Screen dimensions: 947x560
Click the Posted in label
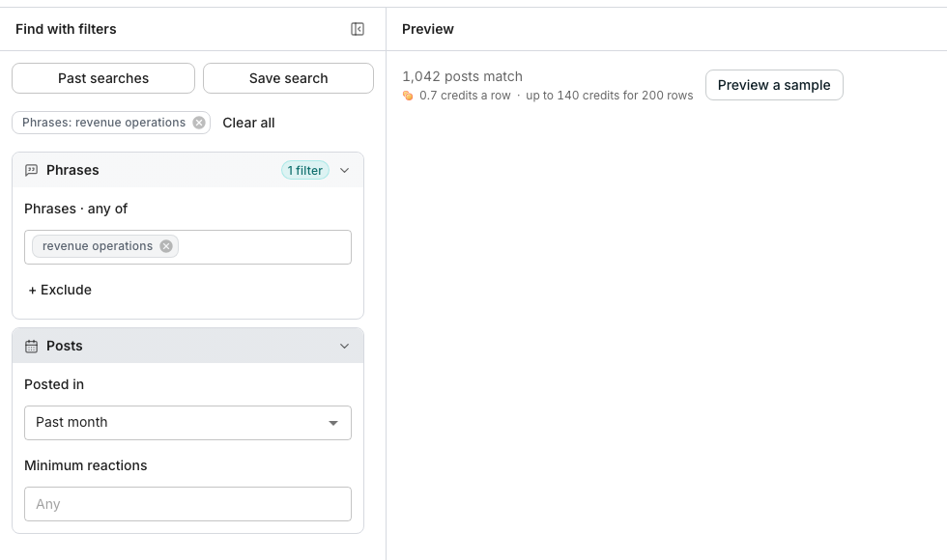pos(54,384)
